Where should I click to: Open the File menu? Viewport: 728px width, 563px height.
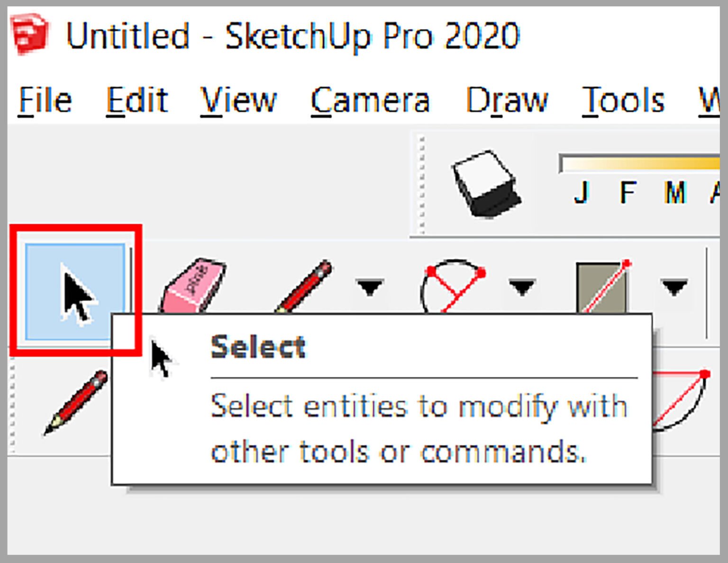pyautogui.click(x=45, y=100)
